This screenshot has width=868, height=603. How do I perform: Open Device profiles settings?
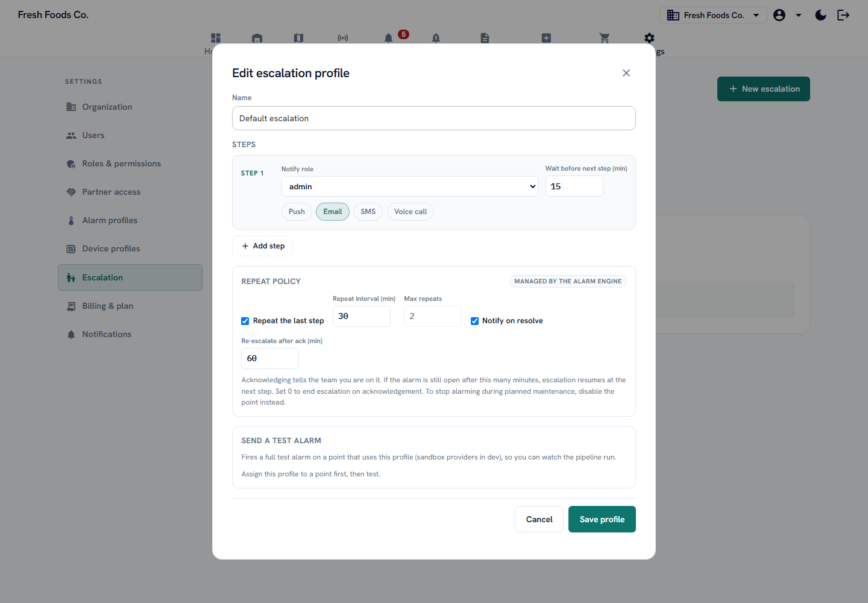tap(130, 248)
